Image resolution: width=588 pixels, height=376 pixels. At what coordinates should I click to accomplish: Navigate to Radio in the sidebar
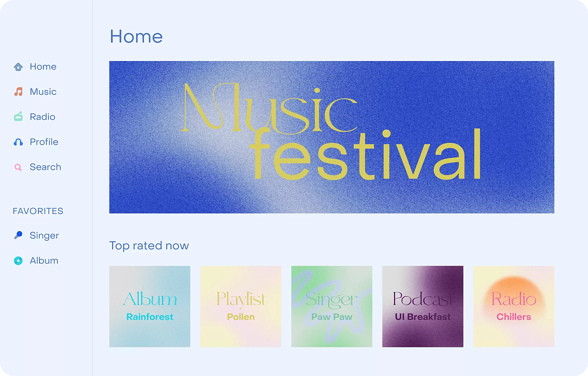(42, 117)
